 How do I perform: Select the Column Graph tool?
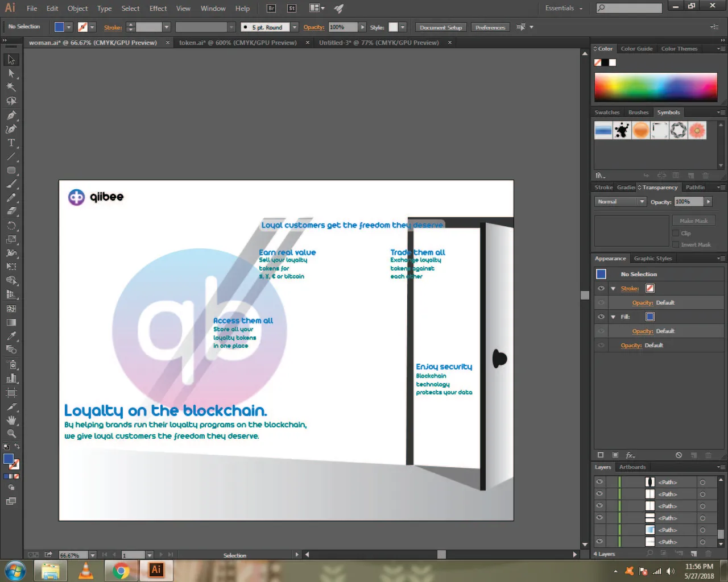coord(11,378)
